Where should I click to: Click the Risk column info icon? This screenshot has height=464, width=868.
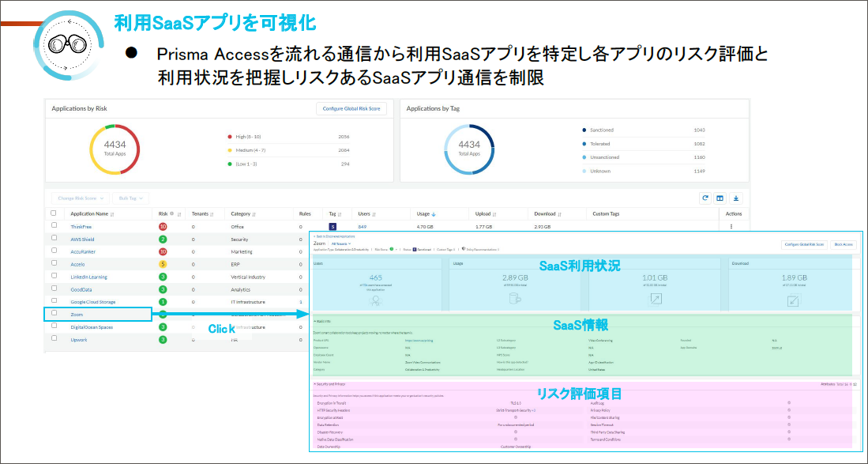click(x=172, y=213)
